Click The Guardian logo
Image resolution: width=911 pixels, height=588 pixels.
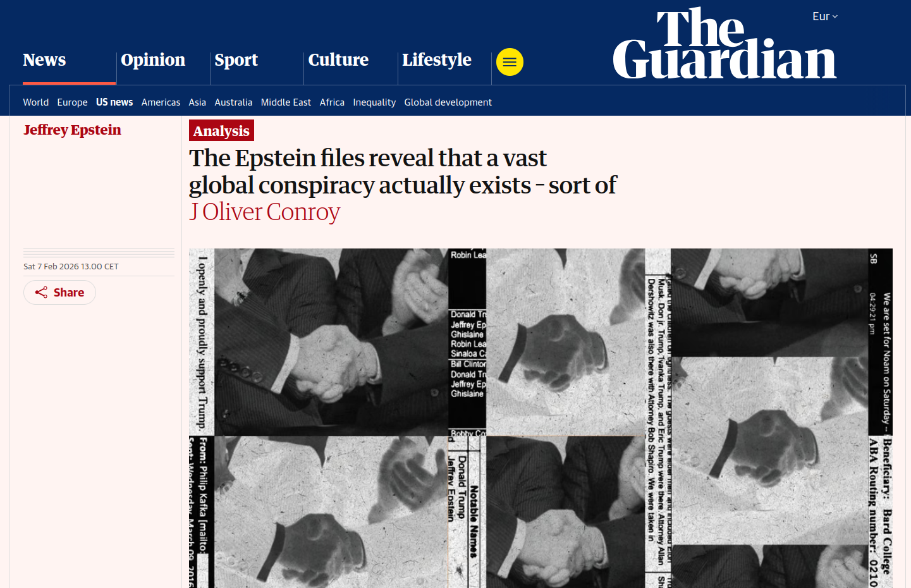pos(725,44)
